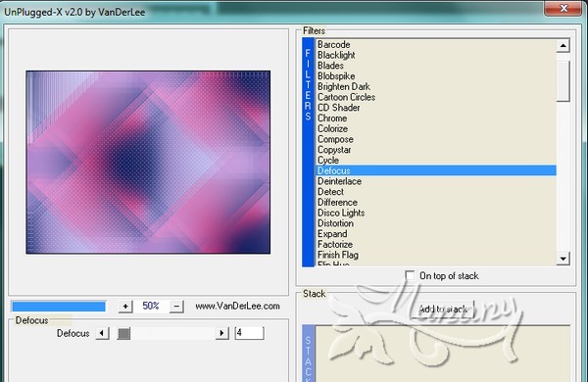The width and height of the screenshot is (588, 382).
Task: Click the Defocus slider left arrow
Action: coord(102,333)
